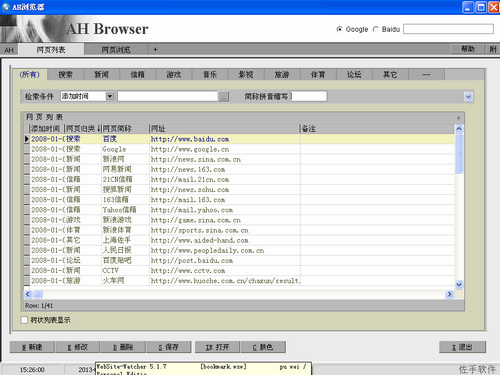
Task: Click the search text box beside Baidu
Action: tap(448, 29)
